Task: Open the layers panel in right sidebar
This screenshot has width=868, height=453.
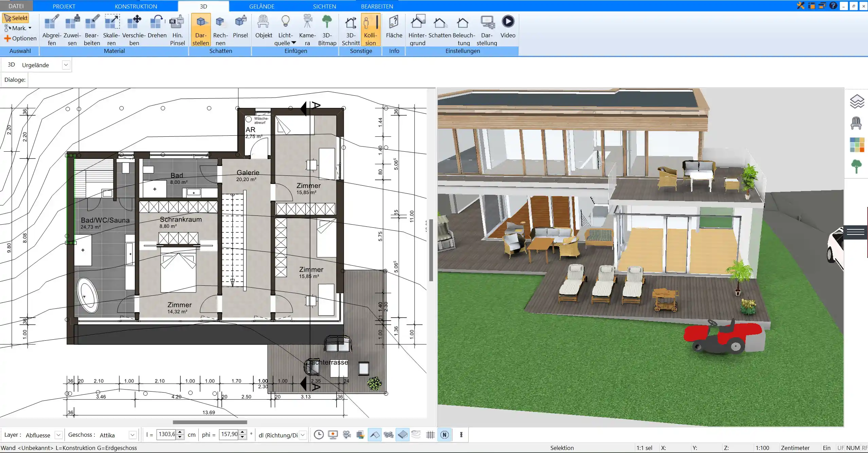Action: [x=857, y=101]
